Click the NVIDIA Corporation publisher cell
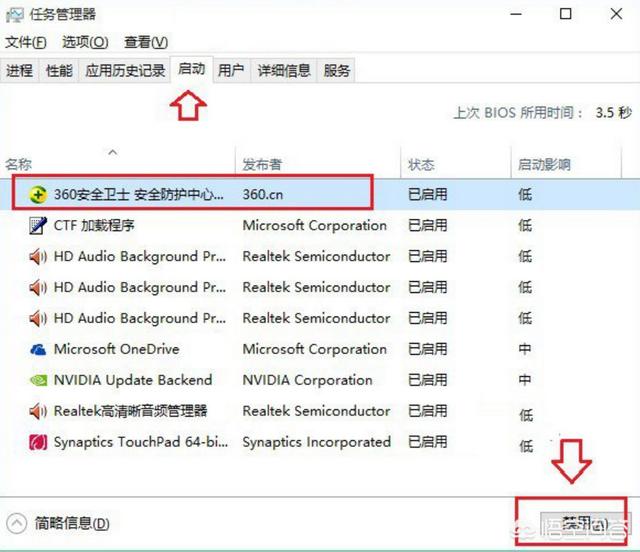 click(307, 380)
